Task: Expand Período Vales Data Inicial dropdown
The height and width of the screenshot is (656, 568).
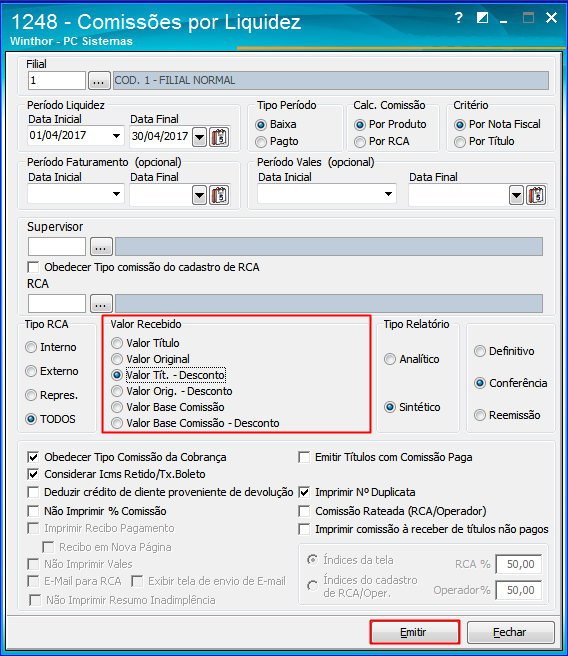Action: (x=389, y=194)
